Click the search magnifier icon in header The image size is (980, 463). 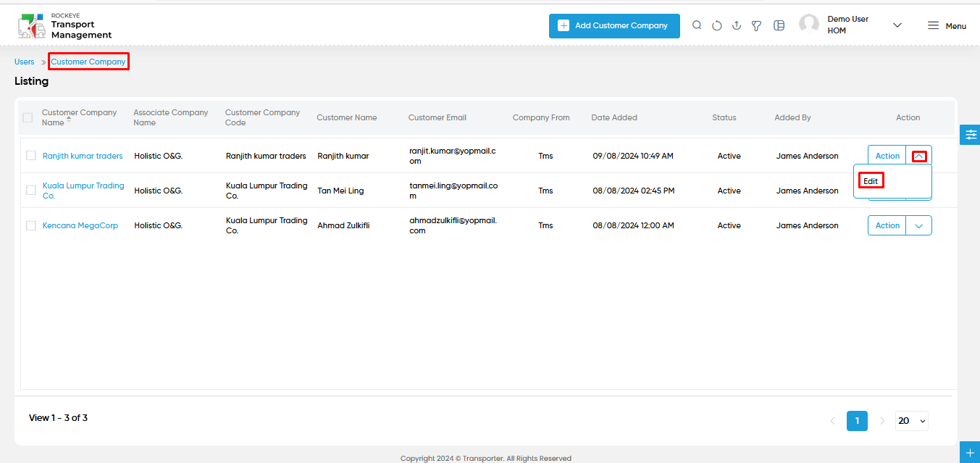(697, 25)
